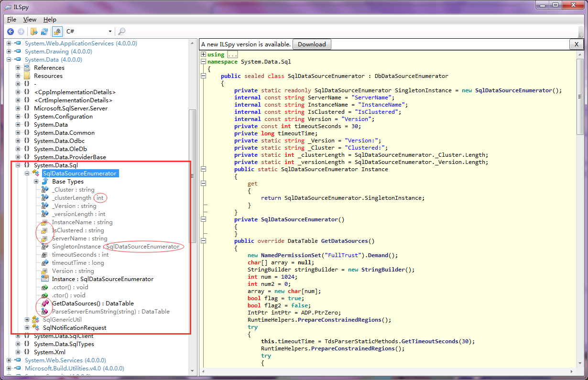
Task: Expand the References folder node
Action: tap(18, 67)
